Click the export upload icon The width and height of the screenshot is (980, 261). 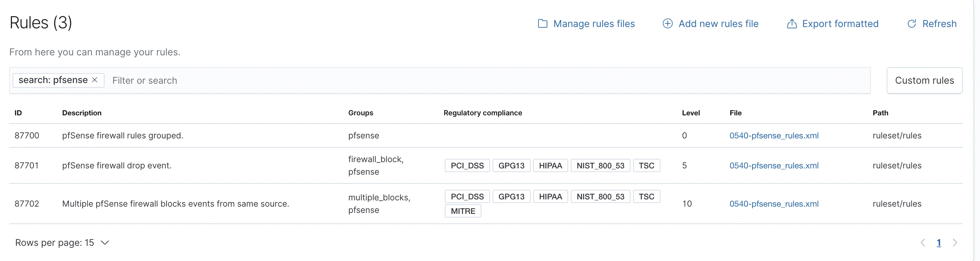[x=792, y=24]
